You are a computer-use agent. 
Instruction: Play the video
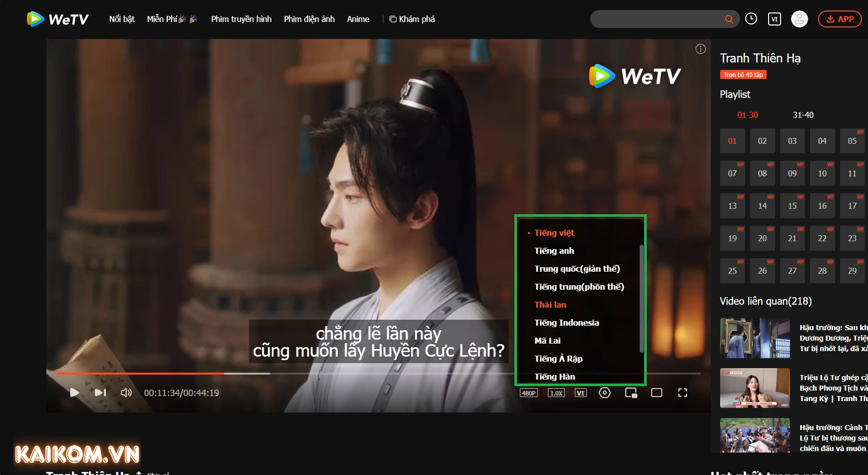(74, 393)
